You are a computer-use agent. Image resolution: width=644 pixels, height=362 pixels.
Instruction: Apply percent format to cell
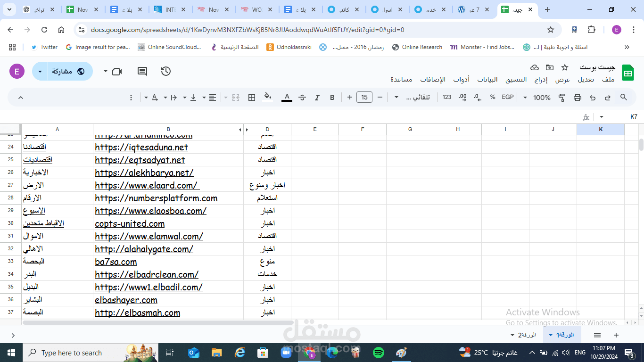(x=493, y=98)
